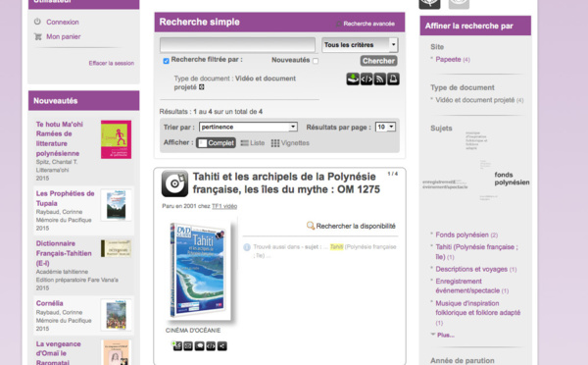Refine by Vidéo et document projeté type

pos(474,100)
